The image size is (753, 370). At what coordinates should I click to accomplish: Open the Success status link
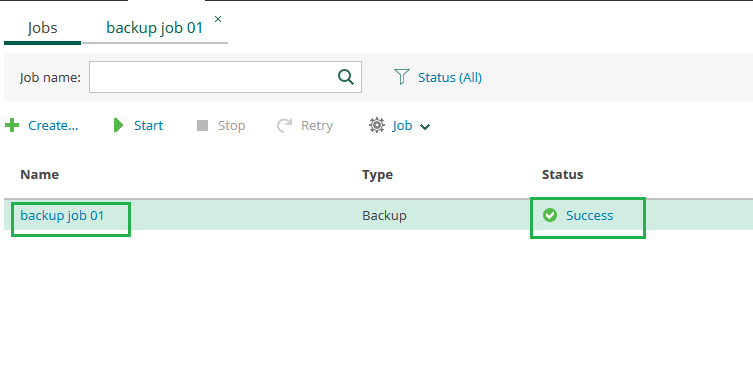point(589,216)
